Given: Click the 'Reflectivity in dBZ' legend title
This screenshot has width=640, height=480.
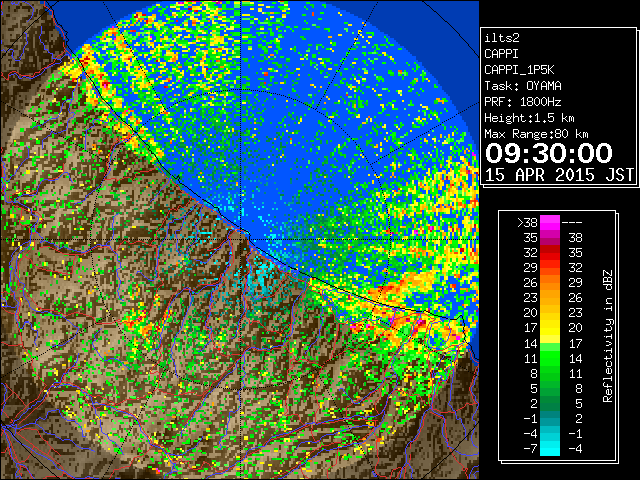Looking at the screenshot, I should 608,336.
